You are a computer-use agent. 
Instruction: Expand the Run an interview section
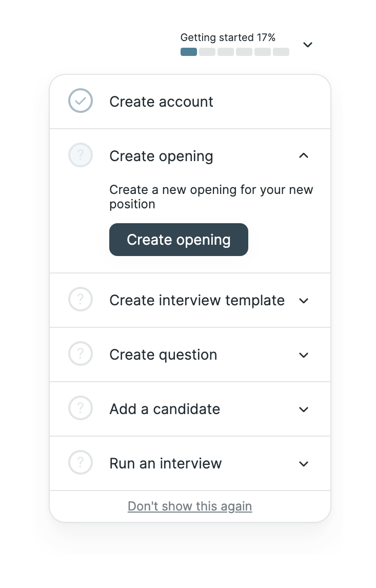click(x=304, y=463)
